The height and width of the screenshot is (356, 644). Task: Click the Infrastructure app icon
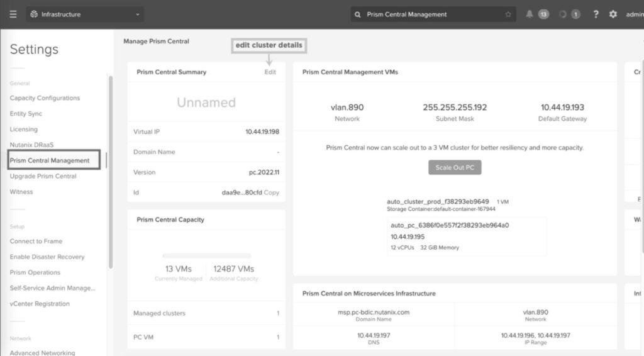pos(34,14)
